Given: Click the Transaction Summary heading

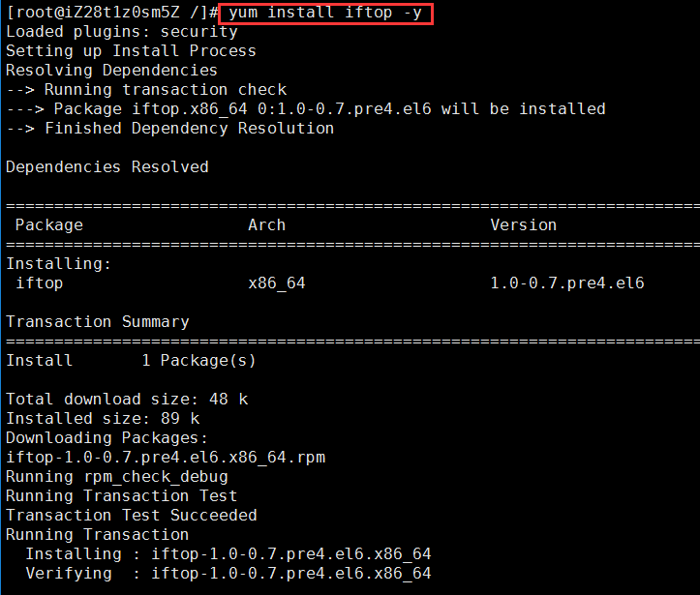Looking at the screenshot, I should tap(97, 322).
